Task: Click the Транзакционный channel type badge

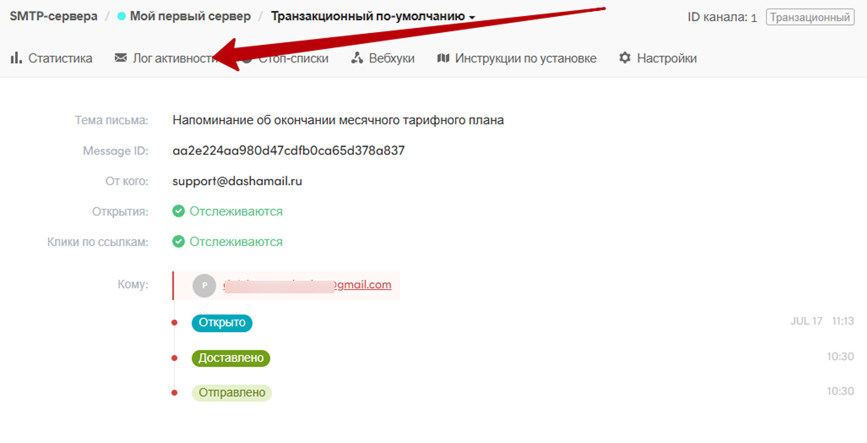Action: coord(810,17)
